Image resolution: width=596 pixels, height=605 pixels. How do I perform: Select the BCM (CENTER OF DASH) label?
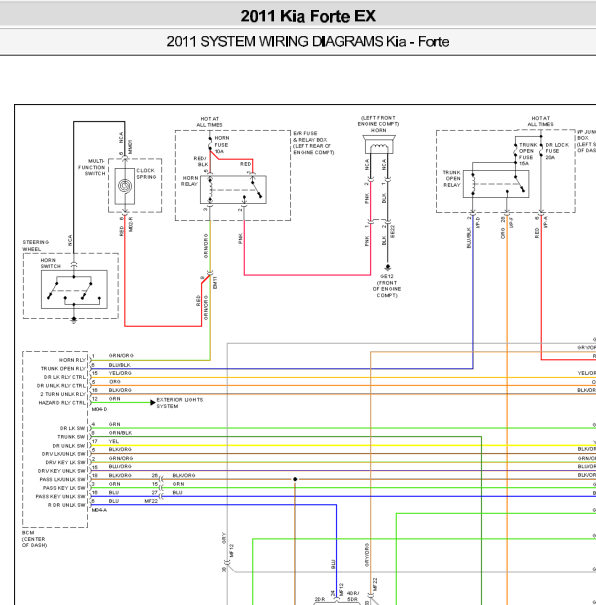34,539
